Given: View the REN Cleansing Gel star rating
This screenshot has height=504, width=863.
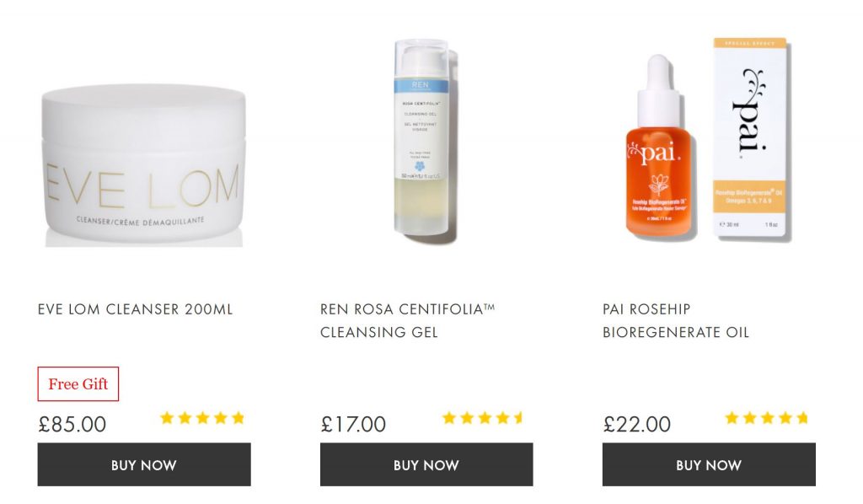Looking at the screenshot, I should [x=482, y=418].
